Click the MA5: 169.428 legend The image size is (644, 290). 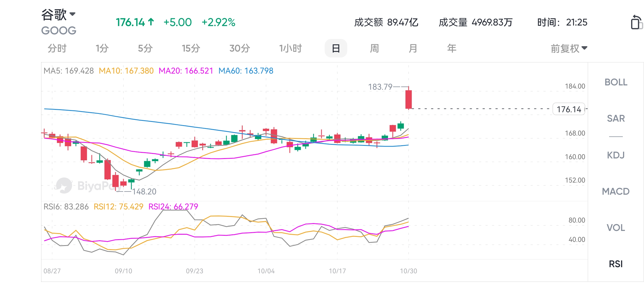pyautogui.click(x=69, y=71)
